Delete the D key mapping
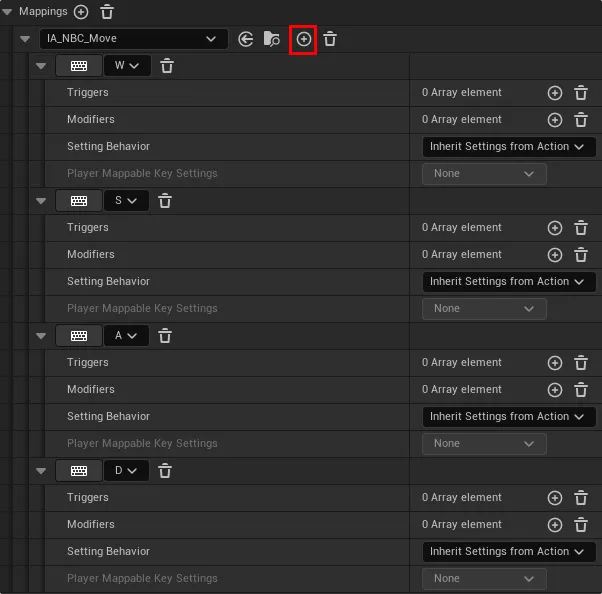 pyautogui.click(x=165, y=471)
